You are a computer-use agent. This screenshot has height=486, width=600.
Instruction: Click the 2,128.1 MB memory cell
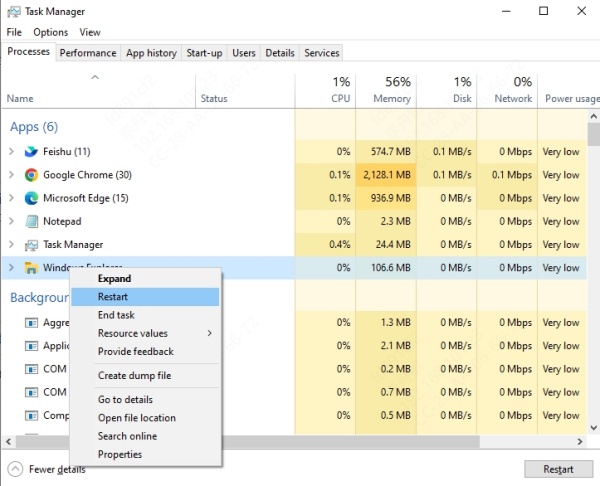[386, 175]
